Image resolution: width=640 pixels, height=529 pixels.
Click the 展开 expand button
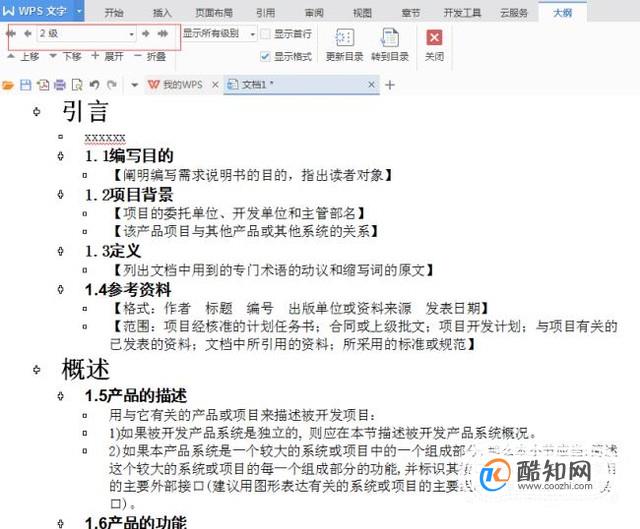pos(107,56)
